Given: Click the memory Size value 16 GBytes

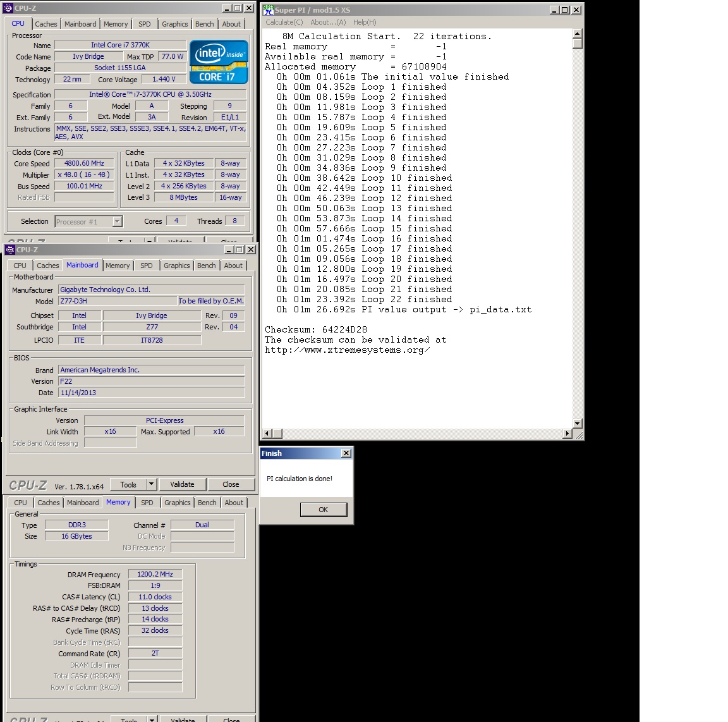Looking at the screenshot, I should tap(76, 536).
